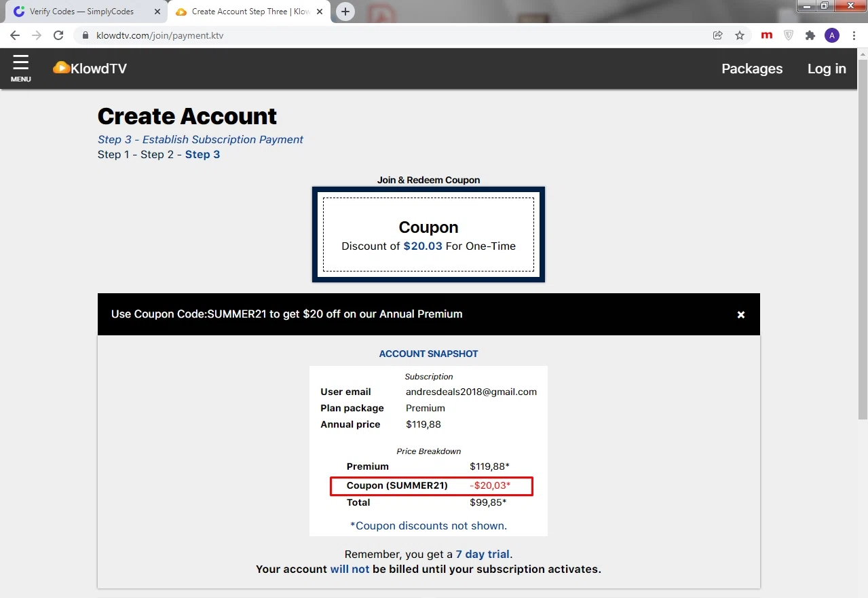
Task: Click '*Coupon discounts not shown.' note
Action: [x=428, y=525]
